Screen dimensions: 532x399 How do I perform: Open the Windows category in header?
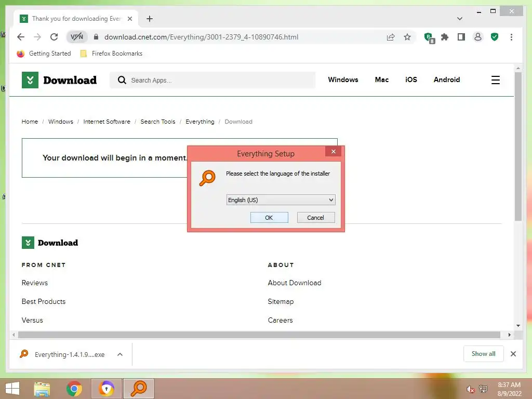pyautogui.click(x=343, y=79)
